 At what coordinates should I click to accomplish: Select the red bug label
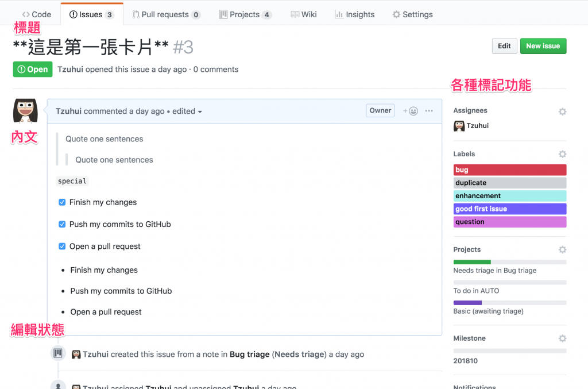click(510, 170)
